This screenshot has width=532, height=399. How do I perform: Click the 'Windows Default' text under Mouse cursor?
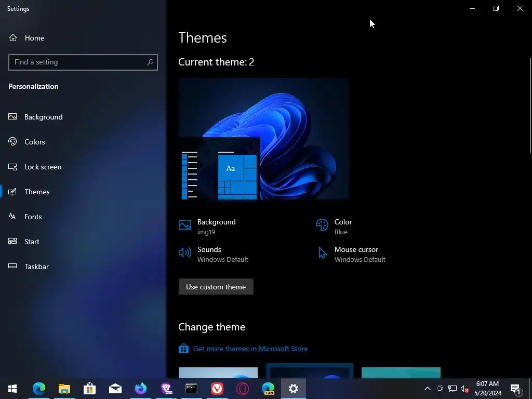click(360, 260)
